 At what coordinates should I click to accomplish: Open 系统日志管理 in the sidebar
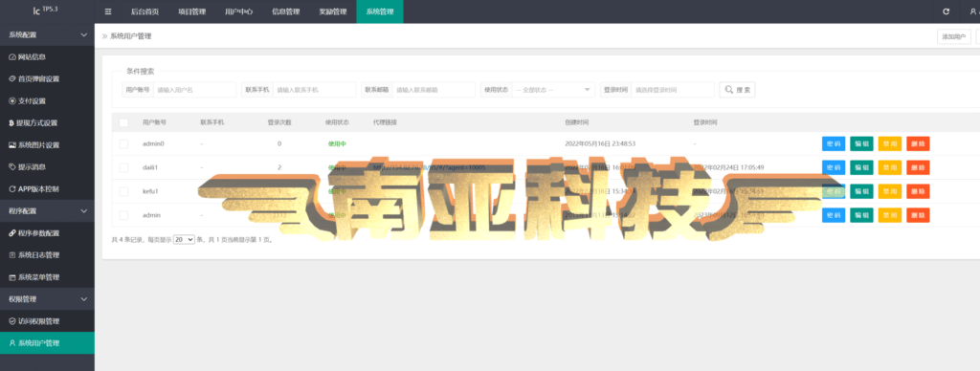[47, 255]
